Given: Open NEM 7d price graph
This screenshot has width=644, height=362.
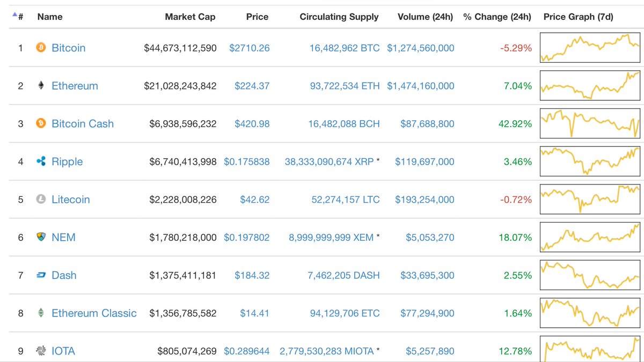Looking at the screenshot, I should [590, 237].
